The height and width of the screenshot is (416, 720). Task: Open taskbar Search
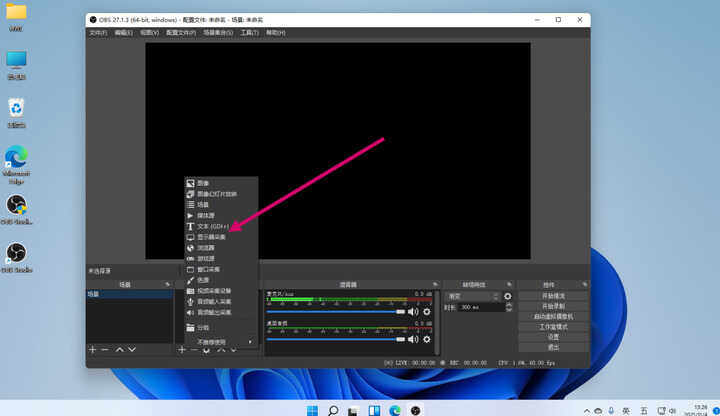pyautogui.click(x=333, y=410)
